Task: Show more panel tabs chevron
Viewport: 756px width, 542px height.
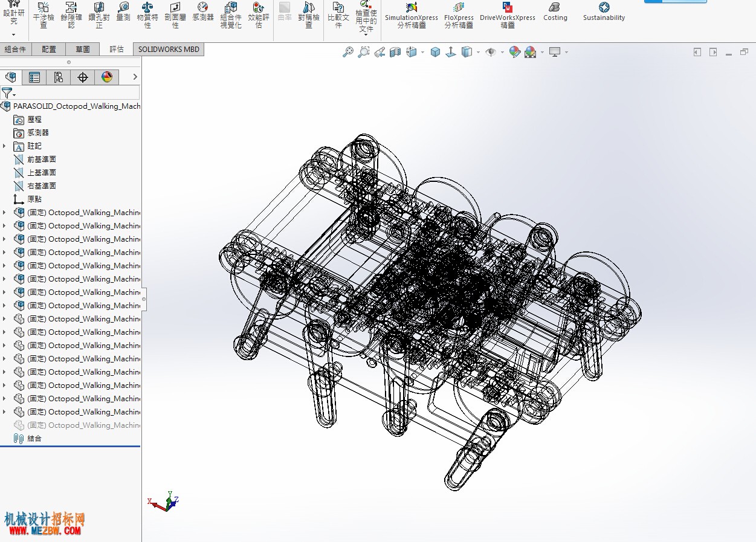Action: click(135, 77)
